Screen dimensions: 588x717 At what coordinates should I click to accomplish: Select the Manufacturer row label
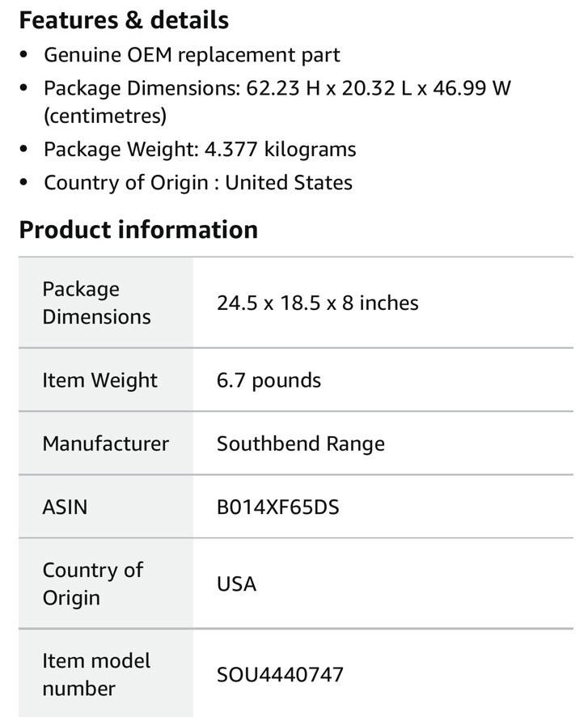coord(105,443)
